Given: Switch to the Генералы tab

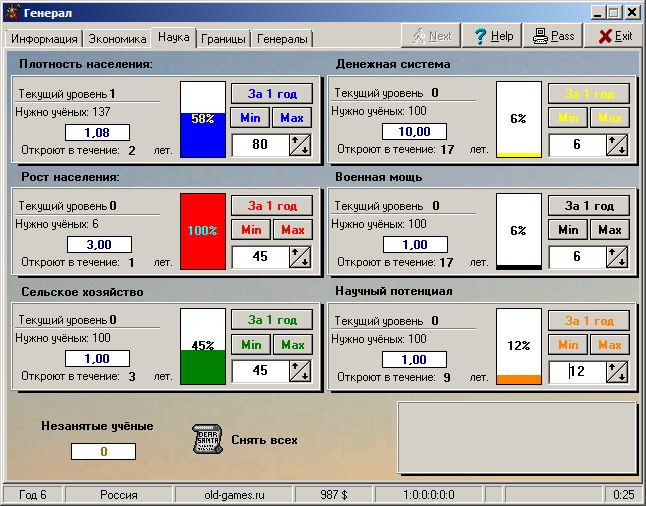Looking at the screenshot, I should [x=282, y=39].
